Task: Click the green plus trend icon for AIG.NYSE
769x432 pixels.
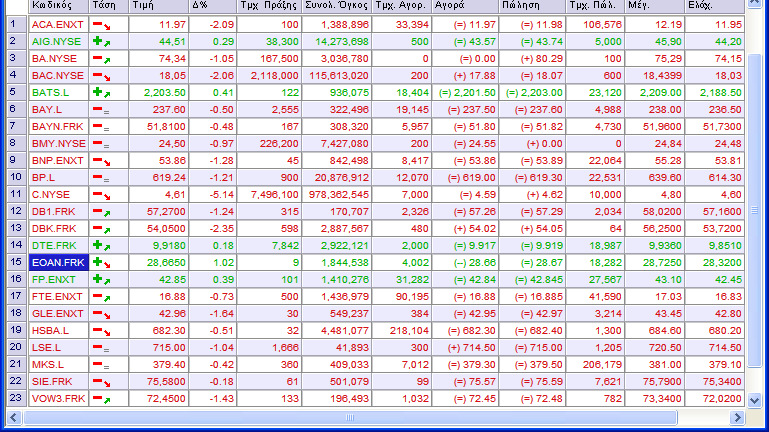Action: 102,42
